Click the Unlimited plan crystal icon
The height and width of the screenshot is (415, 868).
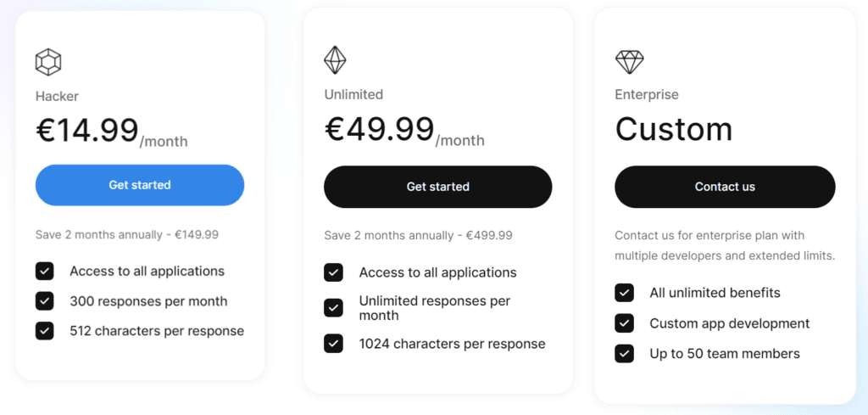pyautogui.click(x=336, y=59)
